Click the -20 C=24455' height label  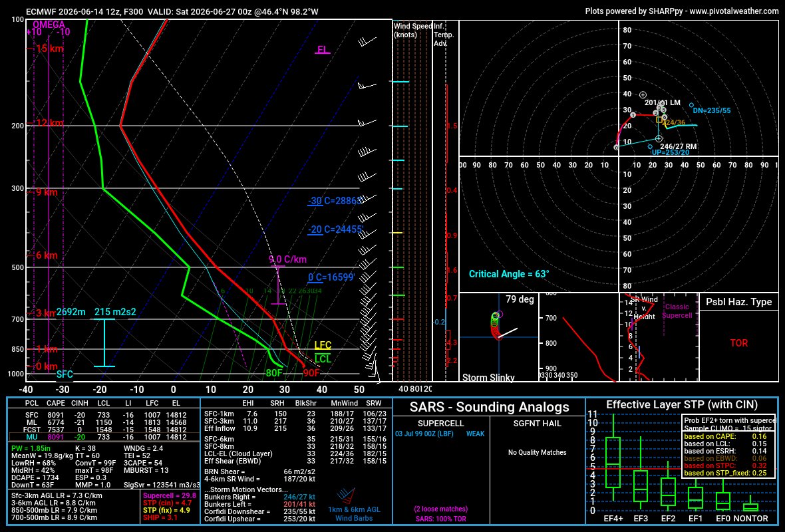coord(335,229)
